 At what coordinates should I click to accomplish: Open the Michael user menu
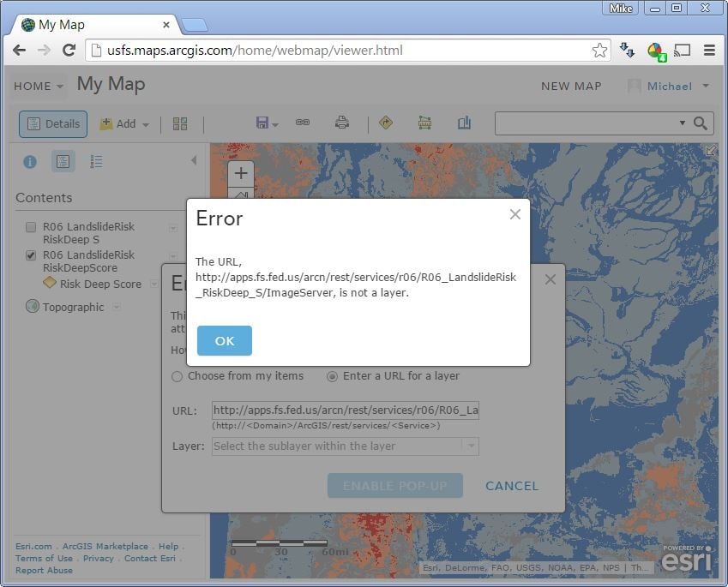pyautogui.click(x=669, y=87)
